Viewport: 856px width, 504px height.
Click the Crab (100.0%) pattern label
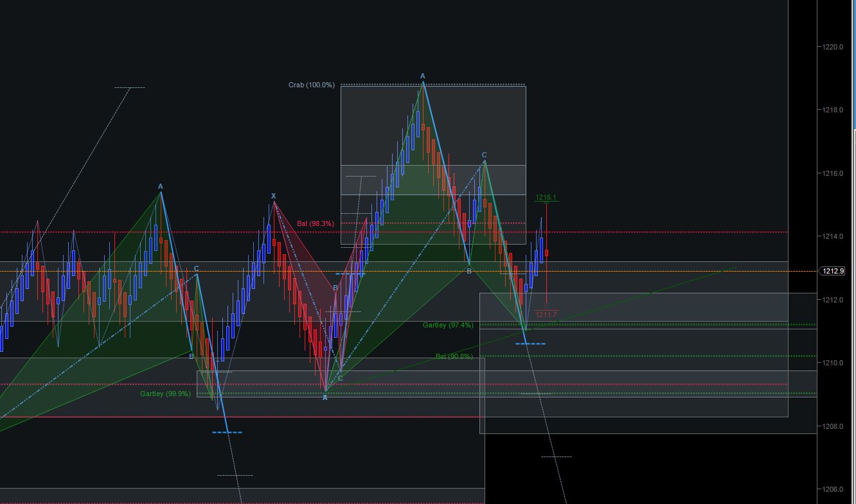312,85
